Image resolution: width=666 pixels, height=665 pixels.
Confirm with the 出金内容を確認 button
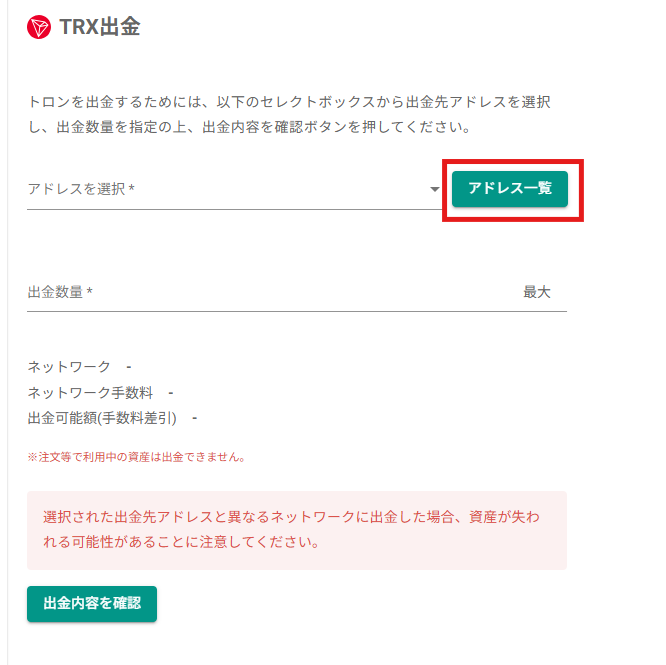[x=92, y=604]
